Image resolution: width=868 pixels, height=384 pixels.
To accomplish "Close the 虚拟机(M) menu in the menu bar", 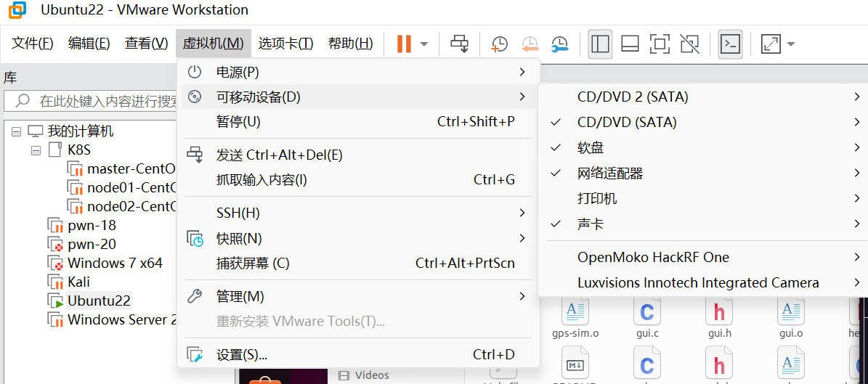I will click(213, 43).
